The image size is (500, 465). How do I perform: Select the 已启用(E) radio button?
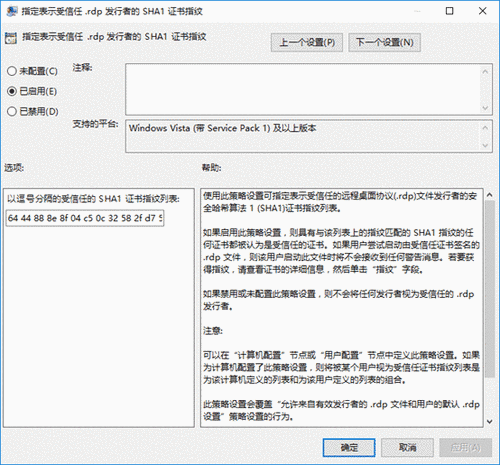coord(12,91)
